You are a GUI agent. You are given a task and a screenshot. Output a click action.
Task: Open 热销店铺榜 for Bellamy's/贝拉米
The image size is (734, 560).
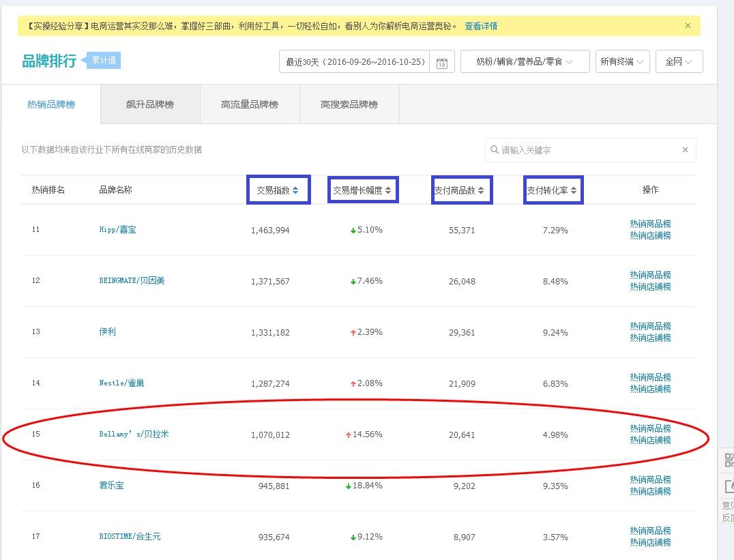650,440
